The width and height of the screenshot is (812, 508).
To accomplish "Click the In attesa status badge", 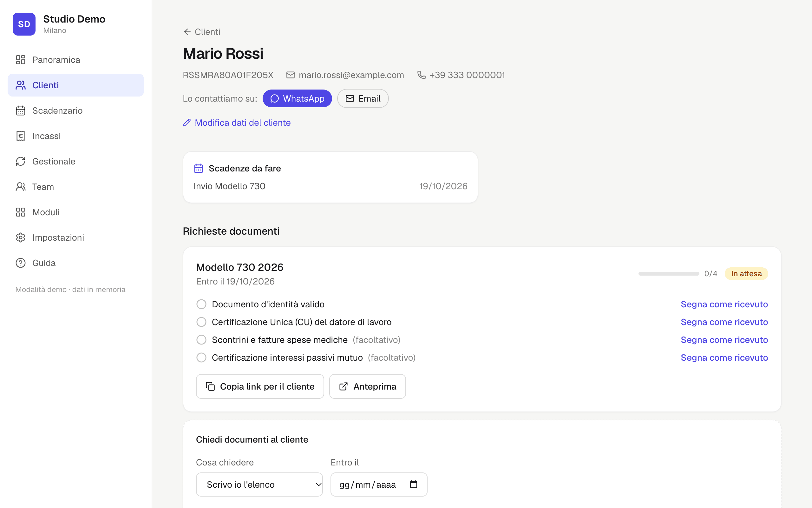I will tap(746, 273).
